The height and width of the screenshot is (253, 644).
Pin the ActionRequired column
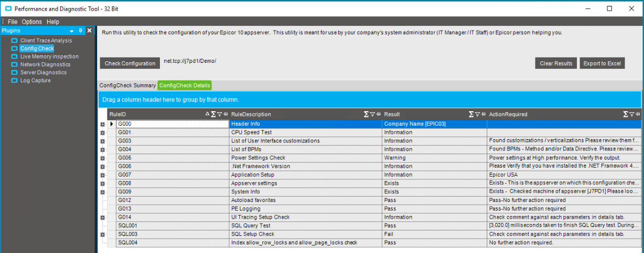click(638, 114)
